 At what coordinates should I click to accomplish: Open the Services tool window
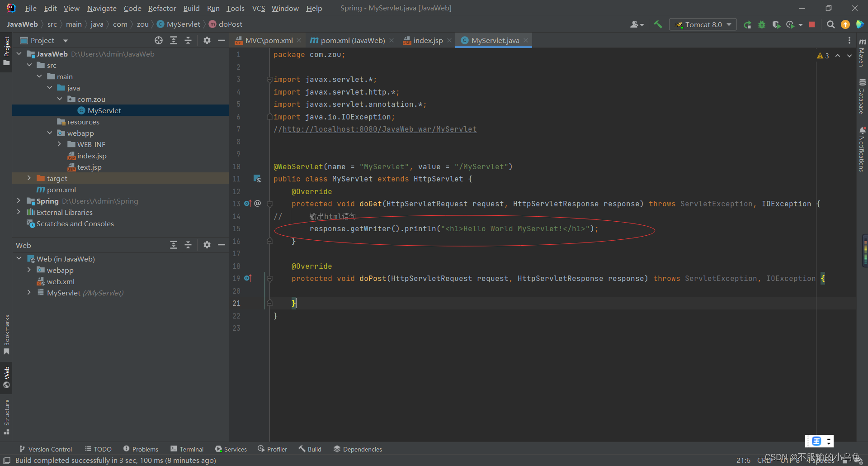click(x=231, y=449)
